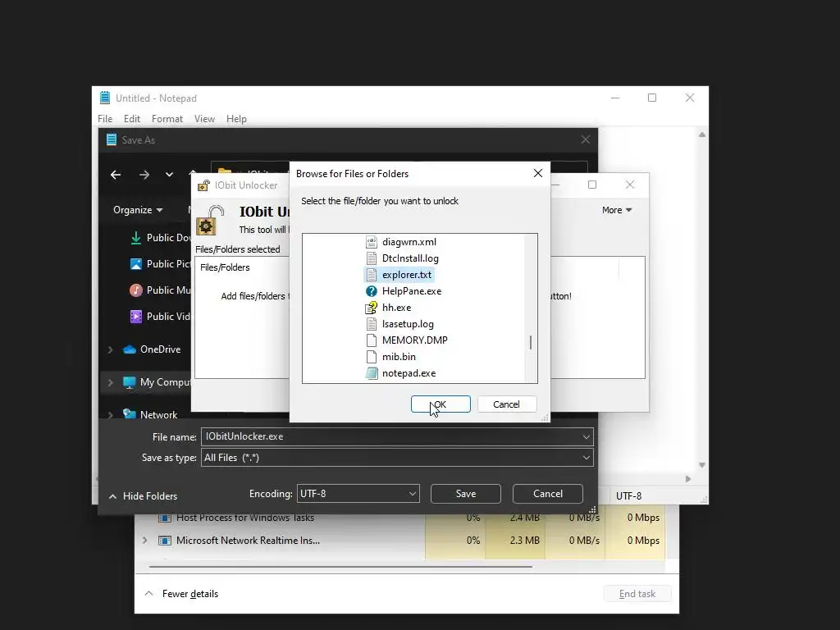
Task: Click Microsoft Network Realtime Inspection process icon
Action: [164, 541]
